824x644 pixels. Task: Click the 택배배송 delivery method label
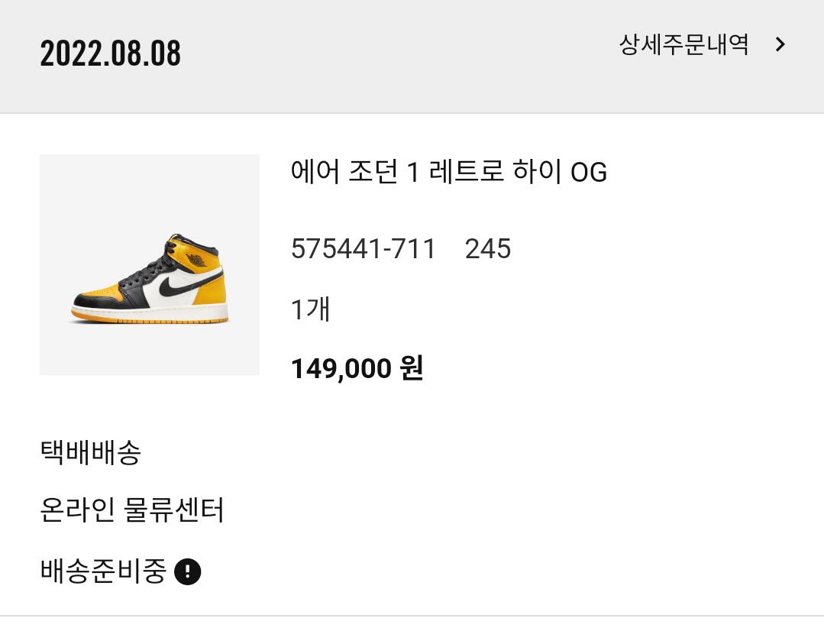click(90, 452)
